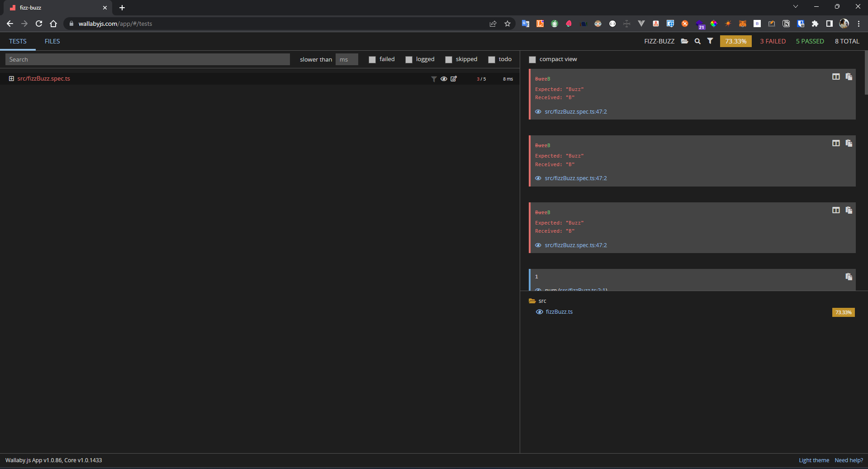Image resolution: width=868 pixels, height=469 pixels.
Task: Collapse the src folder in coverage panel
Action: click(532, 301)
